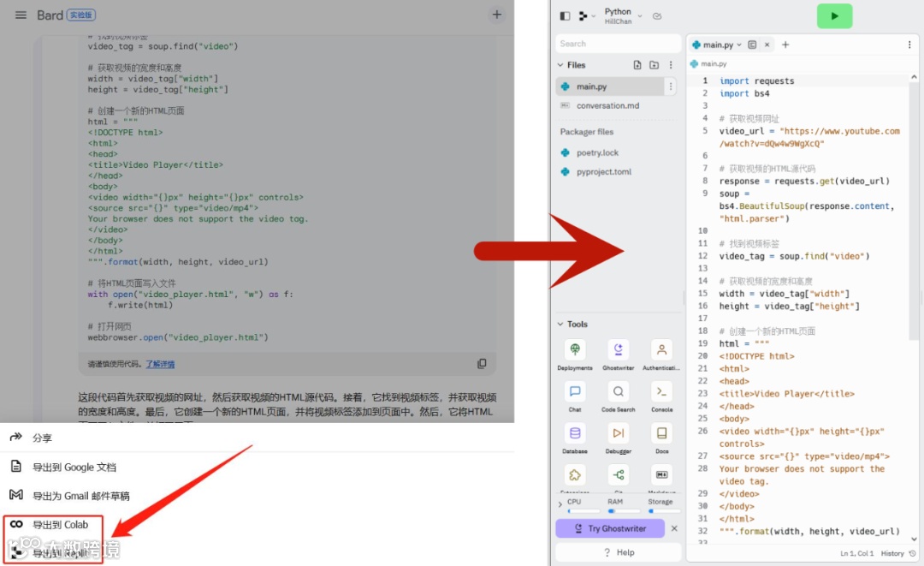Screen dimensions: 924x566
Task: Collapse the Tools section
Action: point(560,325)
